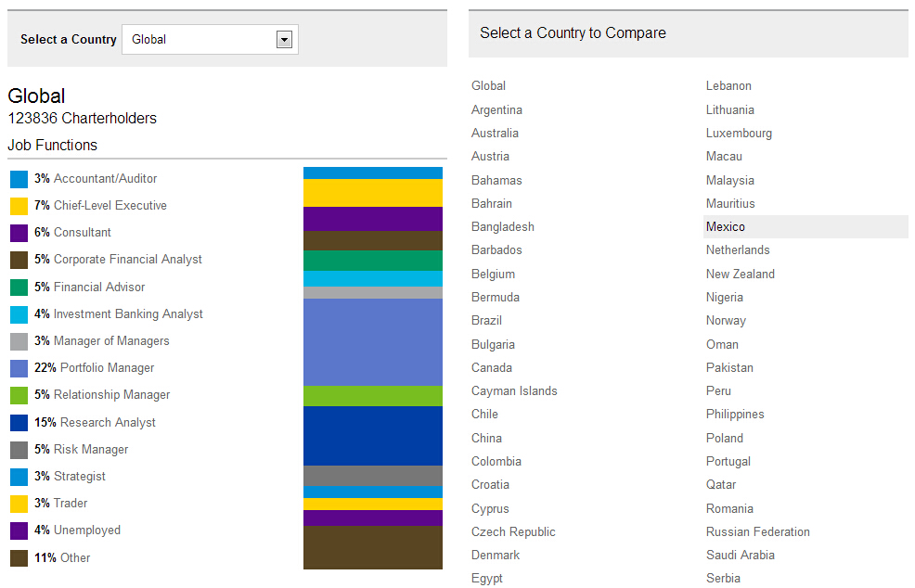The width and height of the screenshot is (915, 588).
Task: Select Global in the compare country list
Action: (x=488, y=86)
